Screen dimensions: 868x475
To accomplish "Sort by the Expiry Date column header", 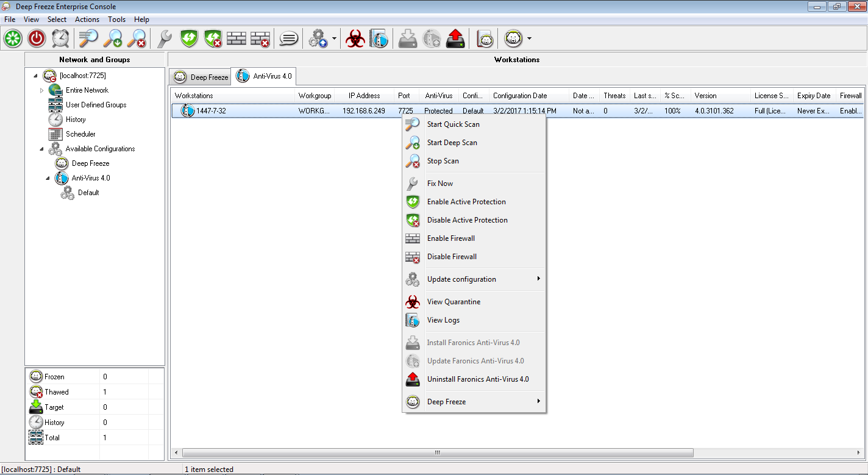I will tap(814, 96).
